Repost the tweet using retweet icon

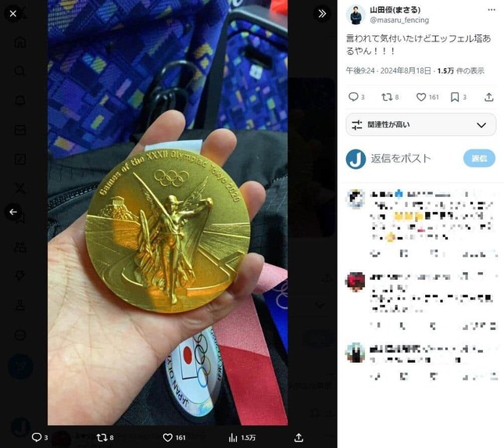click(x=387, y=97)
